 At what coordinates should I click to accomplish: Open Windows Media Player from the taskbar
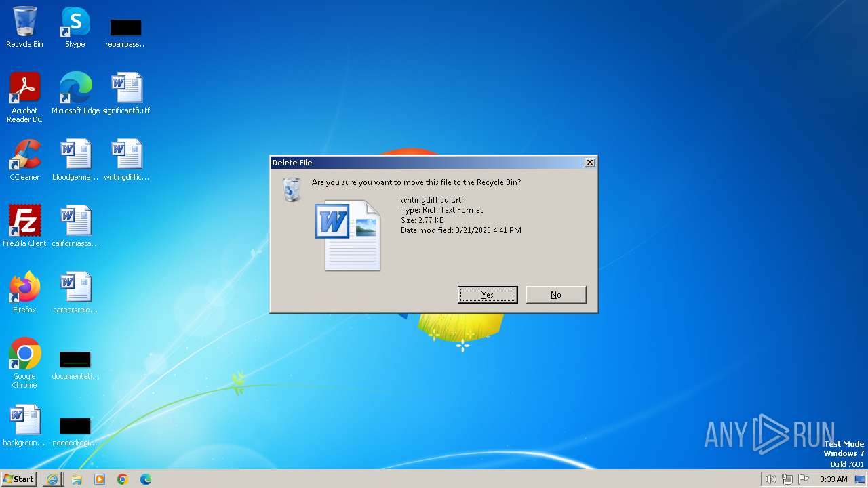point(100,479)
